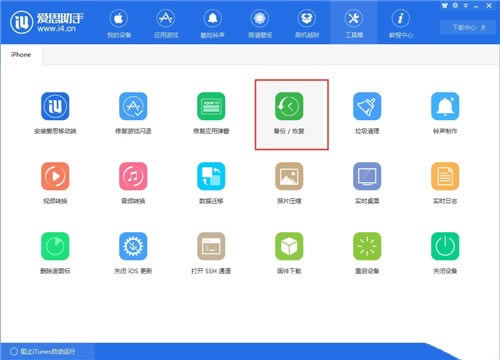Switch to the Tutorial Center info tab

coord(401,24)
